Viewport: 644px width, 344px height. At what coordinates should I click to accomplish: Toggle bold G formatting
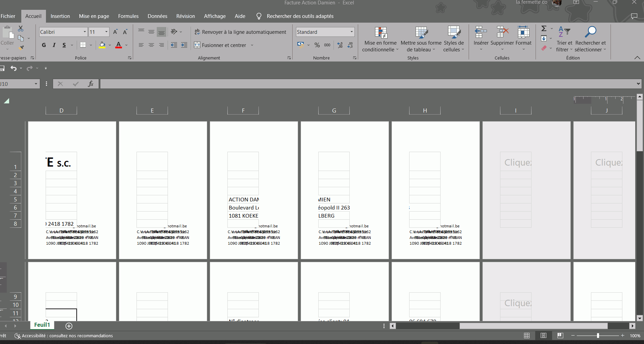[44, 45]
